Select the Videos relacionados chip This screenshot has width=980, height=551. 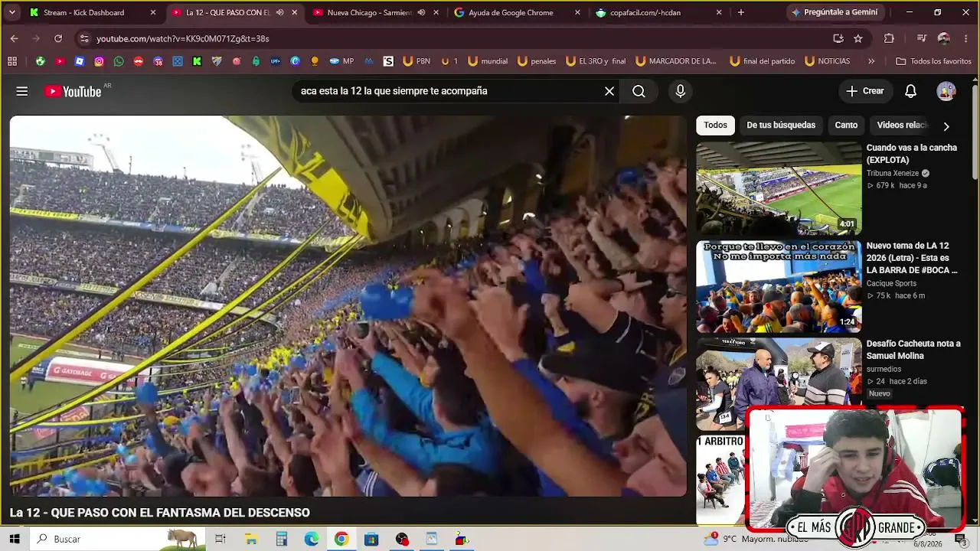pyautogui.click(x=902, y=125)
